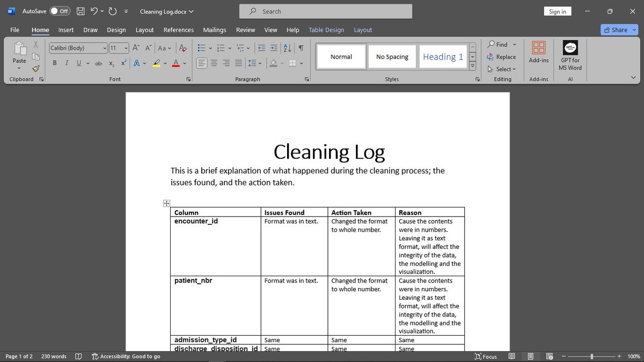Viewport: 644px width, 362px height.
Task: Click the table move handle
Action: (166, 203)
